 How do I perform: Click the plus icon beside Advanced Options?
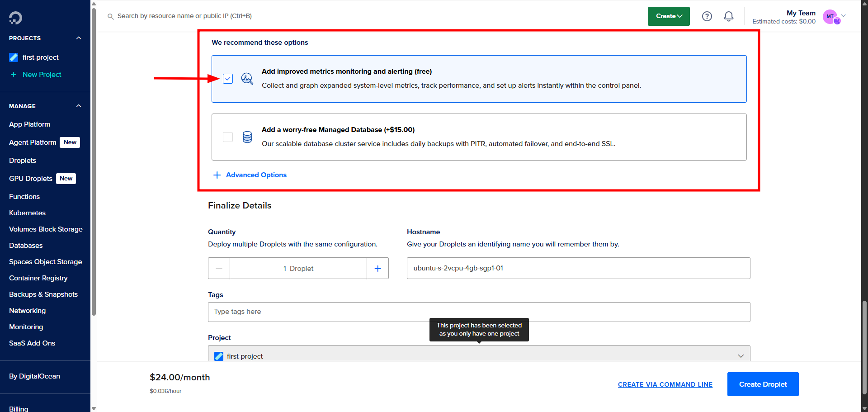click(x=217, y=175)
